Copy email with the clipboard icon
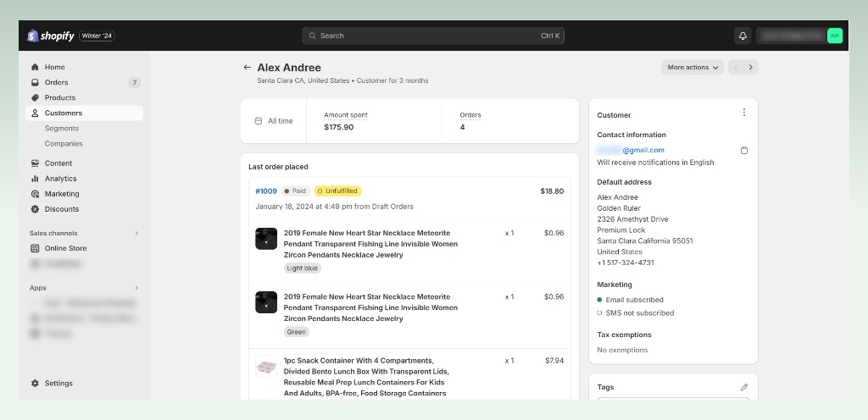868x420 pixels. click(x=744, y=151)
